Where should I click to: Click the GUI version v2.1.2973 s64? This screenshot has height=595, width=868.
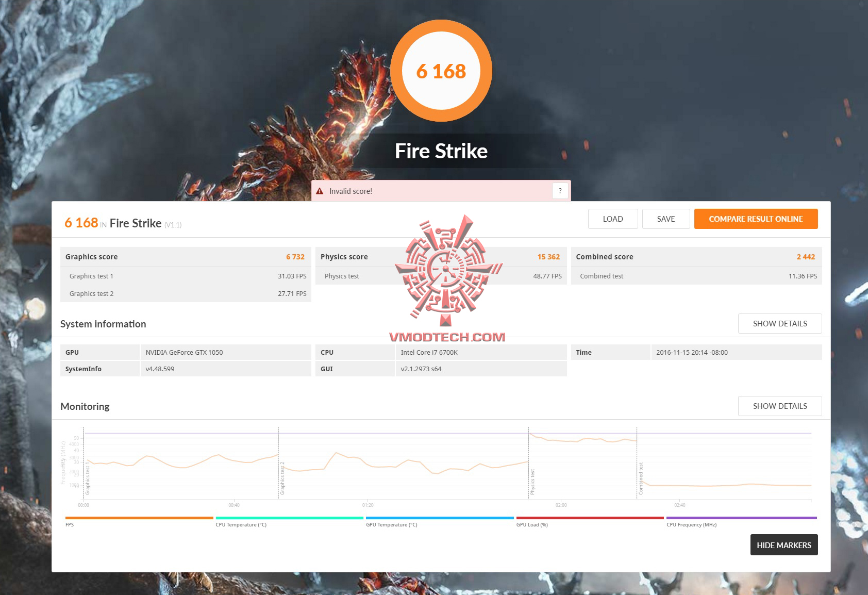421,369
